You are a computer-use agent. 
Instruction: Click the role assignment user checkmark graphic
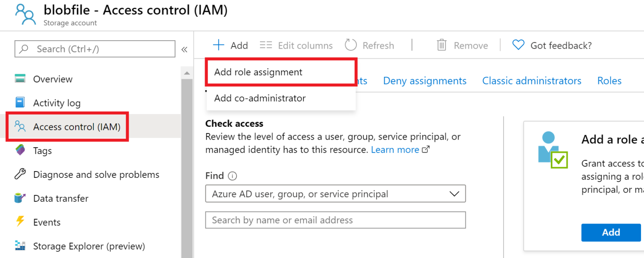(553, 150)
